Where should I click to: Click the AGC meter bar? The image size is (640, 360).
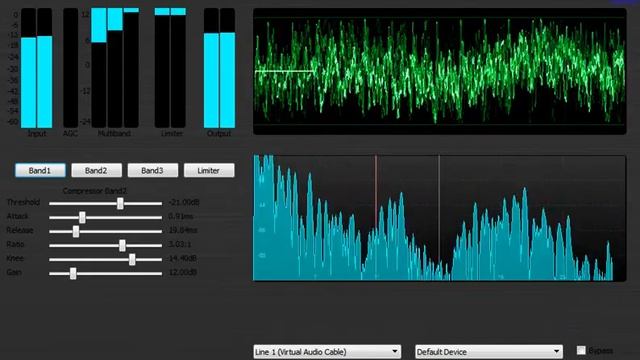pos(71,68)
